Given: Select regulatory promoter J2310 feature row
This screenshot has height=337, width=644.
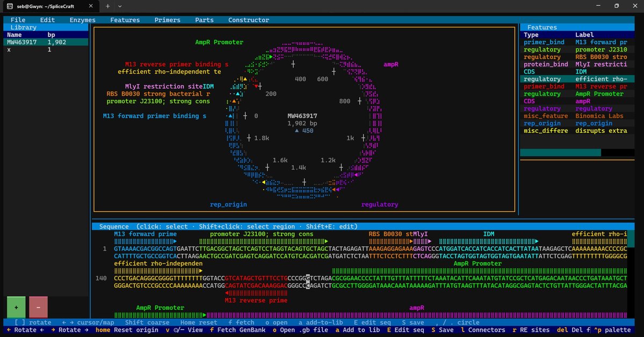Looking at the screenshot, I should click(577, 49).
